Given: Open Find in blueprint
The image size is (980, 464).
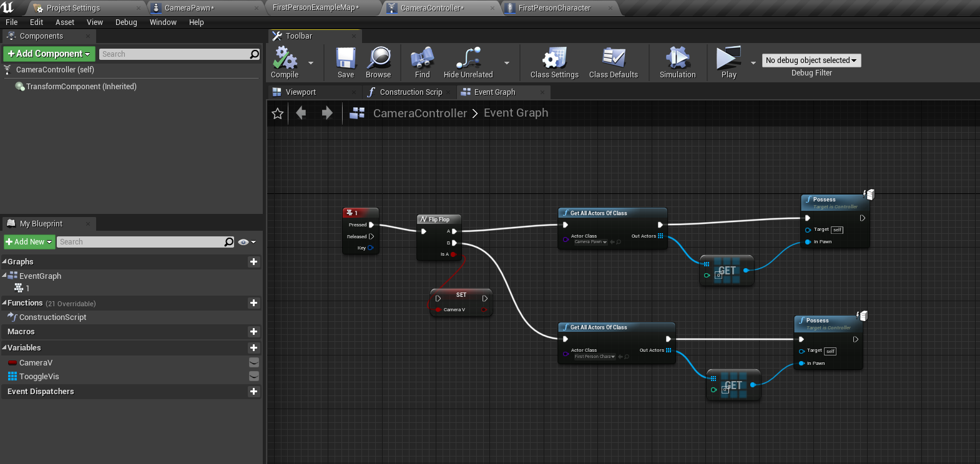Looking at the screenshot, I should click(x=423, y=62).
